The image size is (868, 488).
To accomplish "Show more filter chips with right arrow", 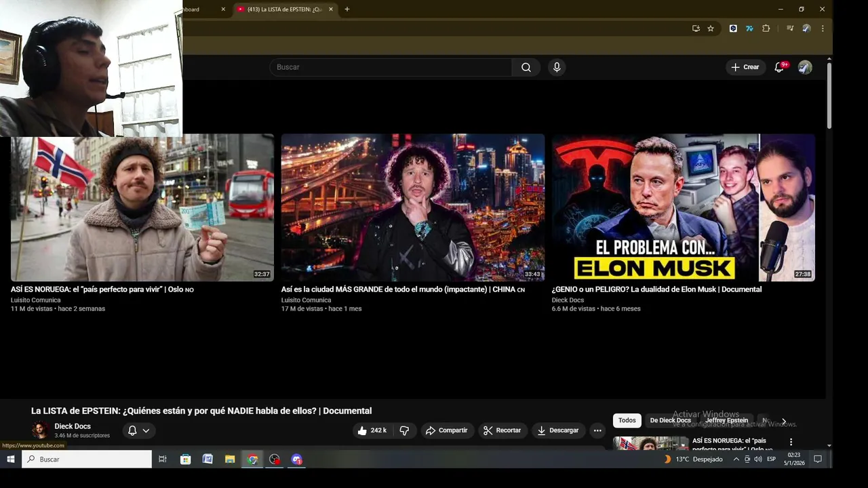I will click(784, 421).
